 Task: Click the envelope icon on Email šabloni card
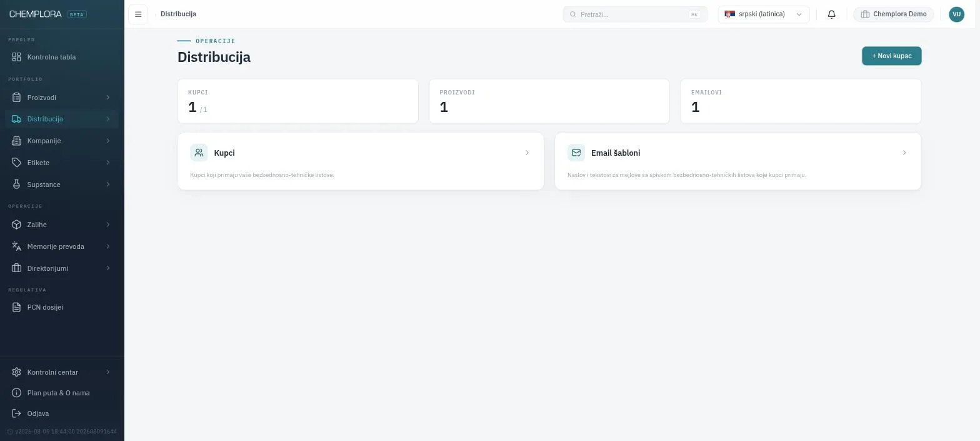click(x=576, y=153)
